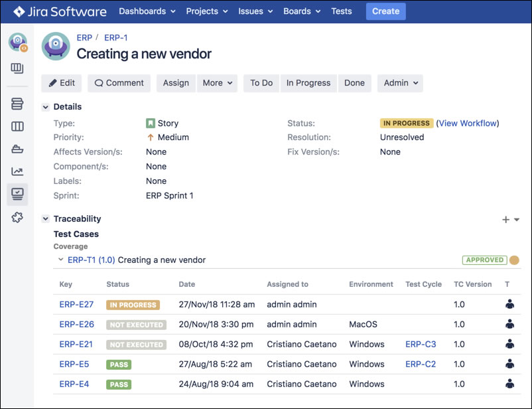Image resolution: width=532 pixels, height=409 pixels.
Task: Click the plus icon in Traceability
Action: coord(505,220)
